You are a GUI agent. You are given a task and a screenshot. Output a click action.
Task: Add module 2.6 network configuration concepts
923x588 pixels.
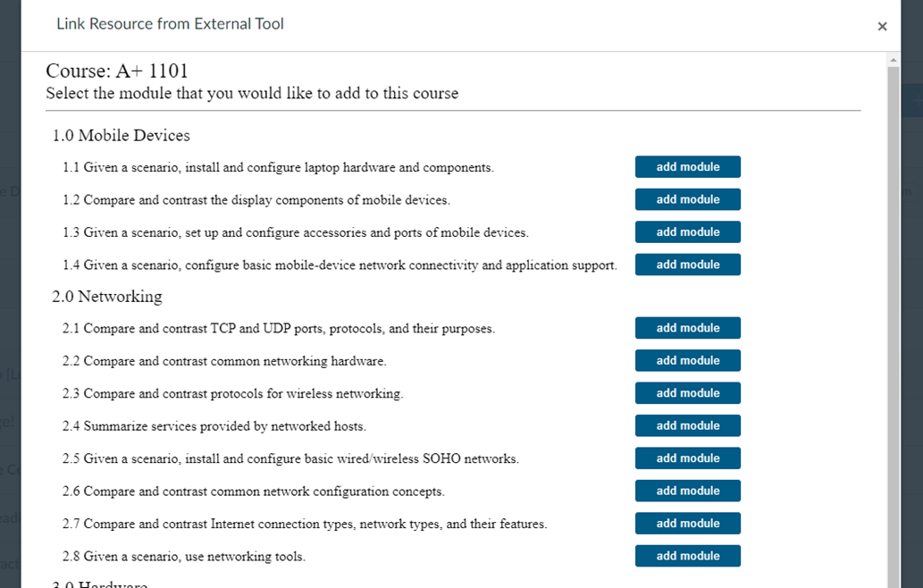tap(687, 491)
